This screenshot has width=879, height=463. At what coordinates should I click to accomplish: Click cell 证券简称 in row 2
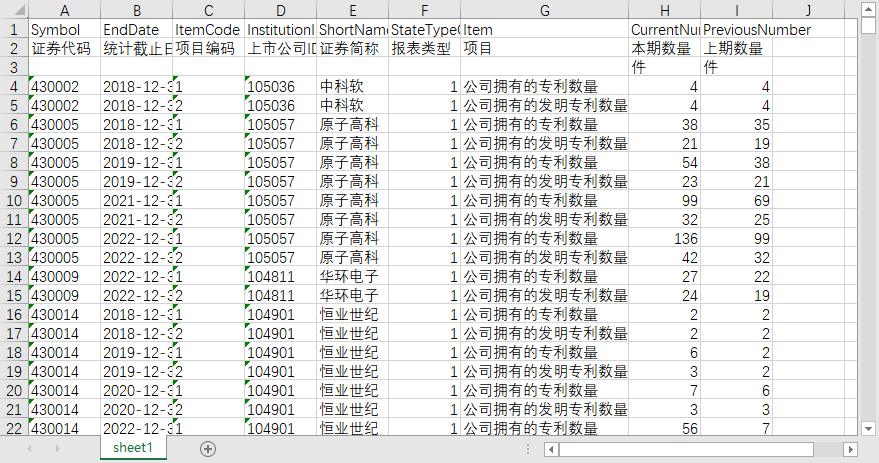pyautogui.click(x=353, y=48)
